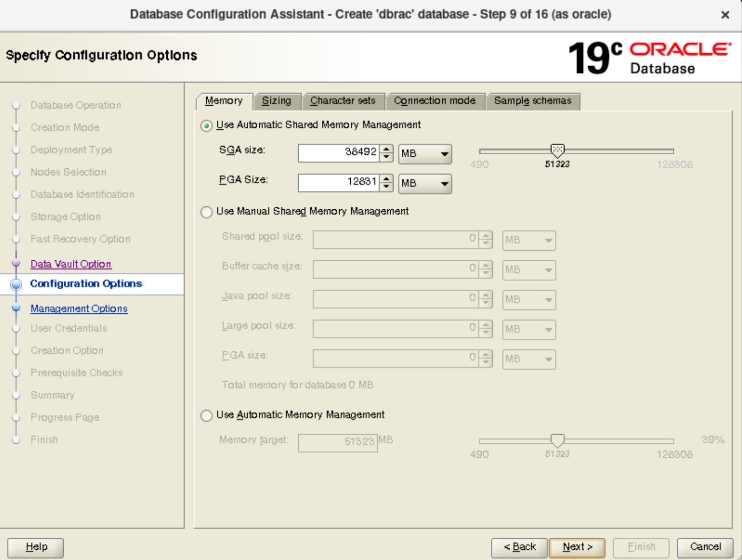Click the Buffer cache size field
742x560 pixels.
[395, 269]
